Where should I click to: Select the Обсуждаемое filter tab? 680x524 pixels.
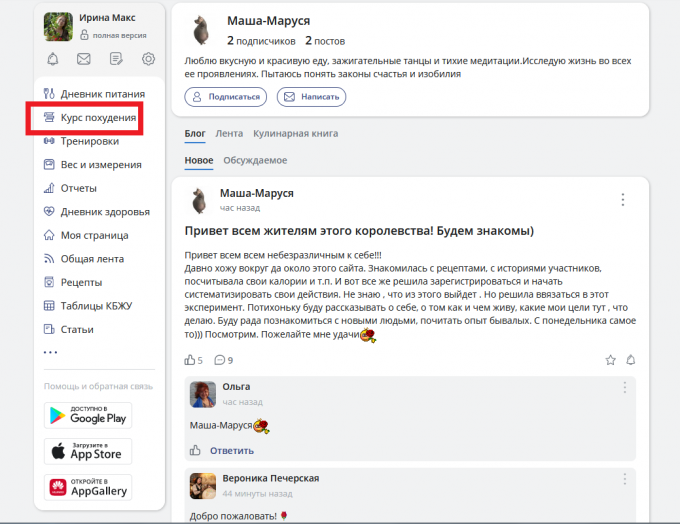255,160
